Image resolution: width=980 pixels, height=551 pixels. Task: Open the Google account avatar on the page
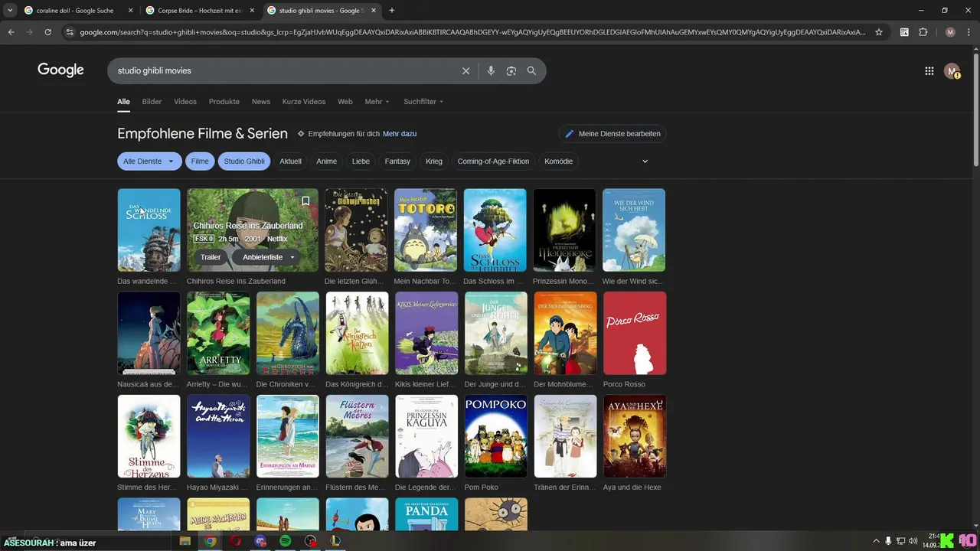tap(952, 71)
